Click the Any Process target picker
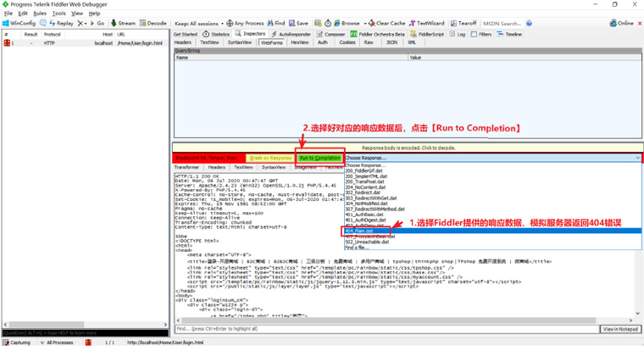Screen dimensions: 644x346 click(x=245, y=24)
